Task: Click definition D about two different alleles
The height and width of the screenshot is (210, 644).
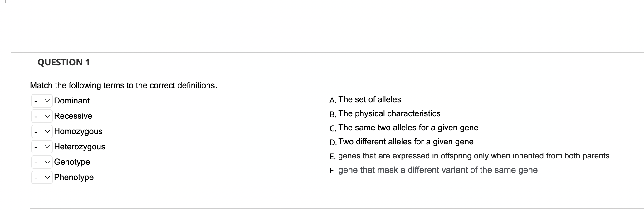Action: [406, 142]
